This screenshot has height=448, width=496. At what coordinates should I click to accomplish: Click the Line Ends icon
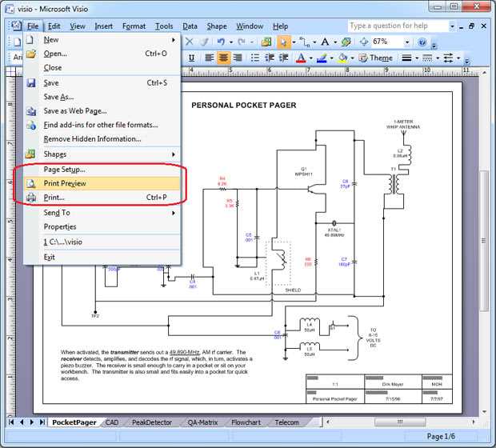pyautogui.click(x=448, y=58)
